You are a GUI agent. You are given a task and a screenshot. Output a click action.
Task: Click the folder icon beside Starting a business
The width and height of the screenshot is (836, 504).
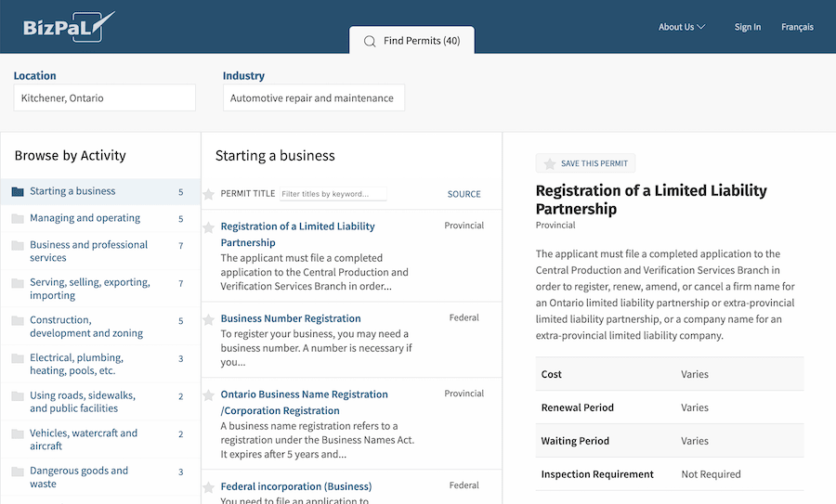[x=18, y=191]
